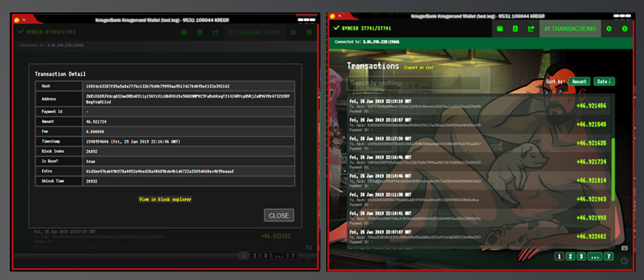644x280 pixels.
Task: Open transaction dated 22:18:57 GMT
Action: pos(478,124)
